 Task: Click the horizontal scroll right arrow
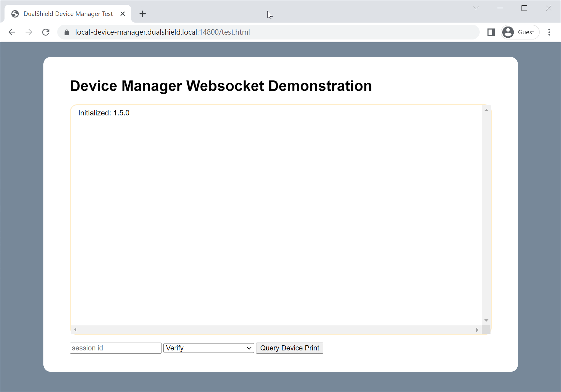pyautogui.click(x=477, y=330)
